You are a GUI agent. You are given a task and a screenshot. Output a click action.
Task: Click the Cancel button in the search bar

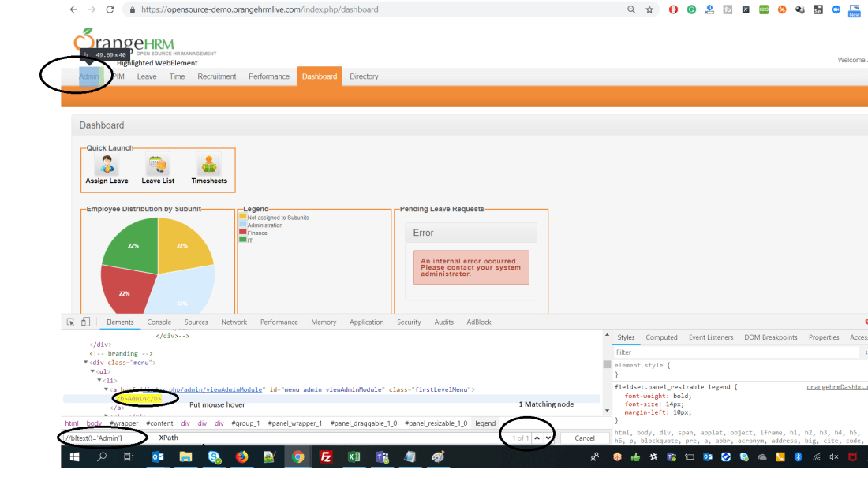pyautogui.click(x=585, y=437)
